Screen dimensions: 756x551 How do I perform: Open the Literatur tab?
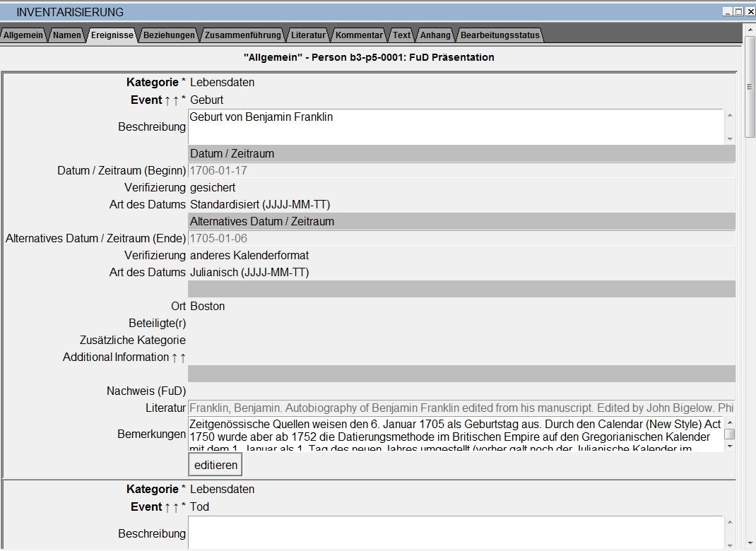(x=308, y=35)
